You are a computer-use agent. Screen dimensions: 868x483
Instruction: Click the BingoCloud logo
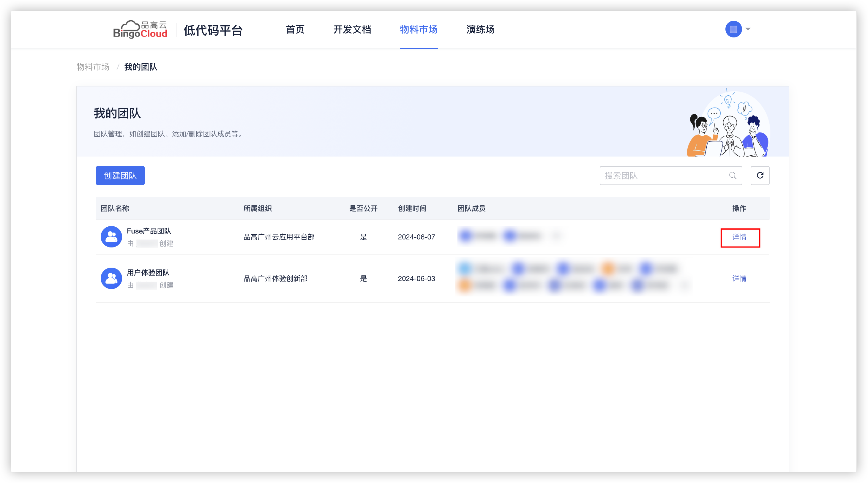coord(140,29)
